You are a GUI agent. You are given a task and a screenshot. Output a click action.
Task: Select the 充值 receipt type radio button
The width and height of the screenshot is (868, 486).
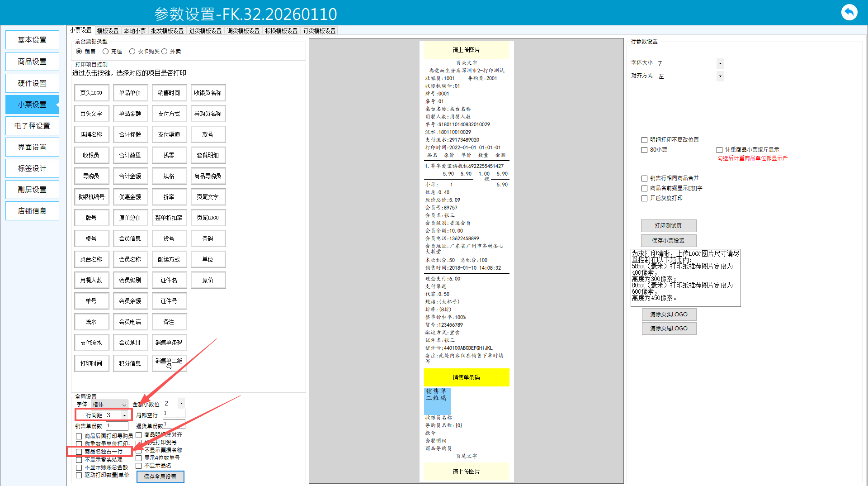pyautogui.click(x=106, y=52)
